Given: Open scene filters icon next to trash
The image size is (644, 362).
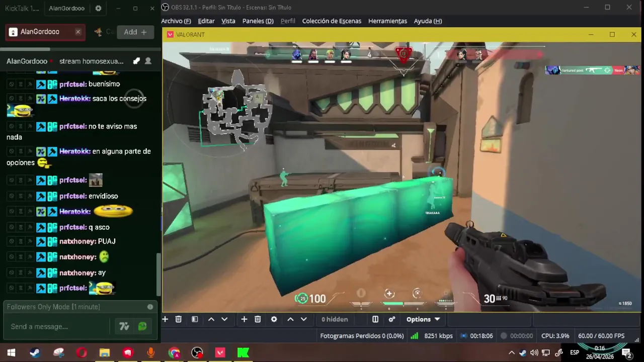Looking at the screenshot, I should tap(195, 319).
